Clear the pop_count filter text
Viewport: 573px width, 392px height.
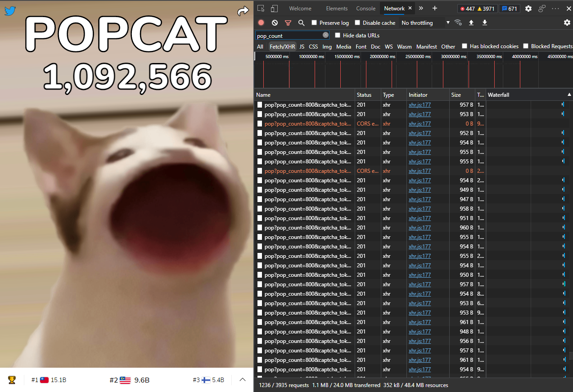click(325, 35)
